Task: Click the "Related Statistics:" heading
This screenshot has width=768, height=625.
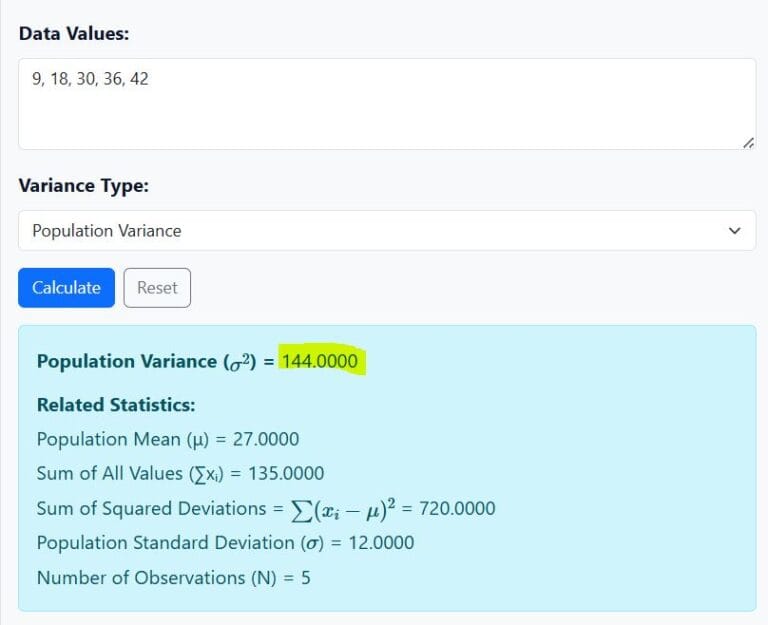Action: [116, 405]
